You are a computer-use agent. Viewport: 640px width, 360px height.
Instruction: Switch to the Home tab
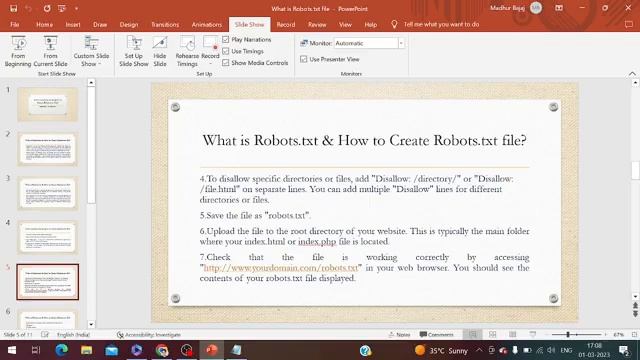click(44, 24)
